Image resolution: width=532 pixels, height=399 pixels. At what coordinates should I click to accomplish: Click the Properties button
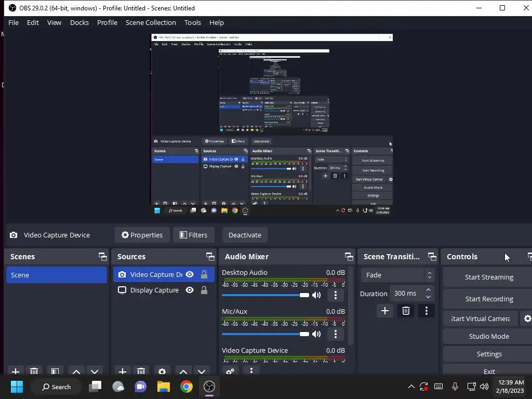click(142, 235)
